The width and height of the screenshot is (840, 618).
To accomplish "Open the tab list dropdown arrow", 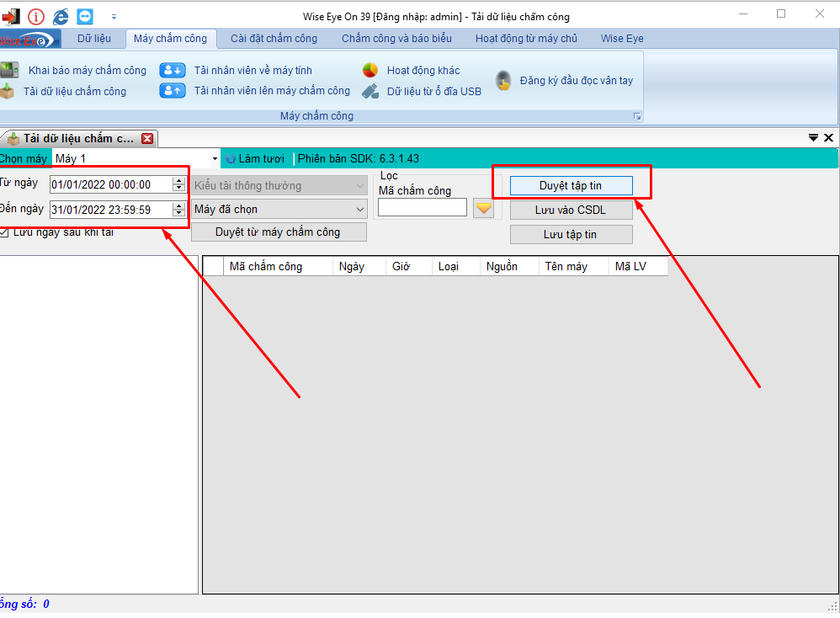I will pyautogui.click(x=813, y=138).
